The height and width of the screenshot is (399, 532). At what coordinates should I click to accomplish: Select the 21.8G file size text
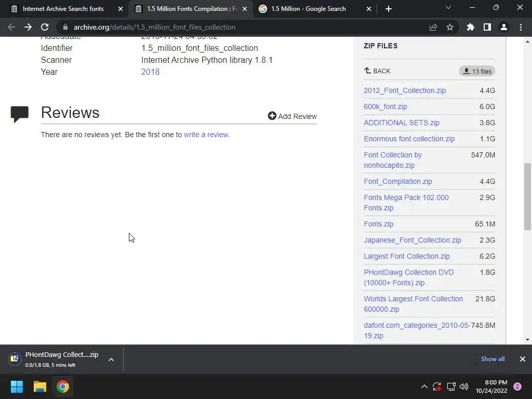coord(485,299)
